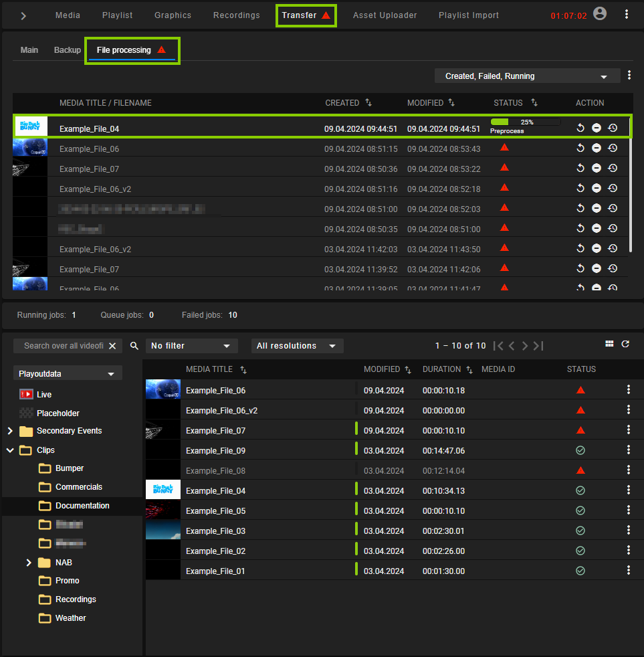Expand the NAB folder

click(29, 562)
